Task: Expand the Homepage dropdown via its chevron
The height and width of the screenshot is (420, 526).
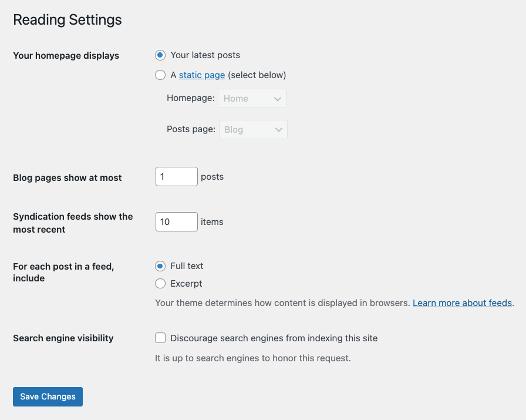Action: click(278, 98)
